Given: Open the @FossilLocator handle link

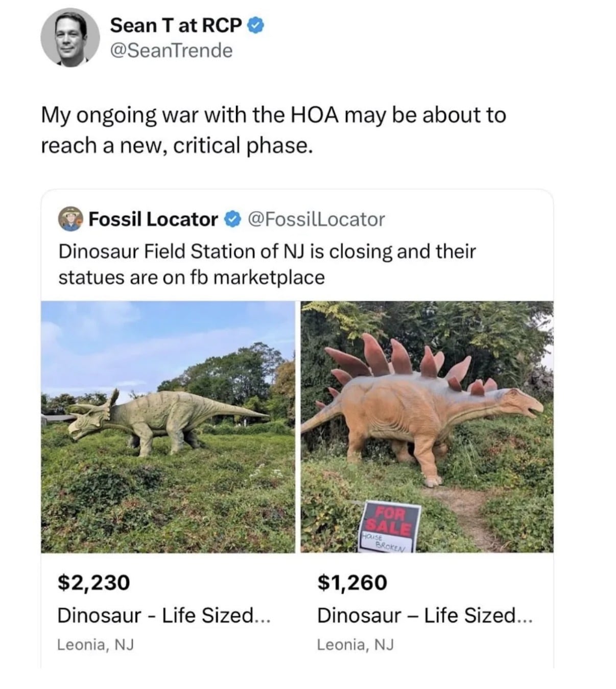Looking at the screenshot, I should coord(316,219).
